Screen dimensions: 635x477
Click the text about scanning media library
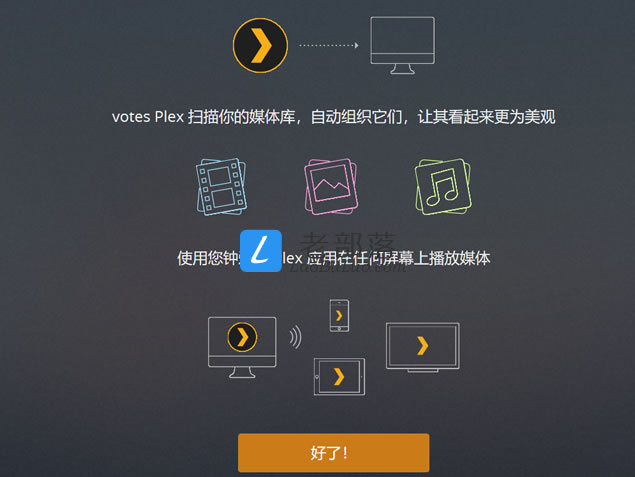[x=333, y=117]
